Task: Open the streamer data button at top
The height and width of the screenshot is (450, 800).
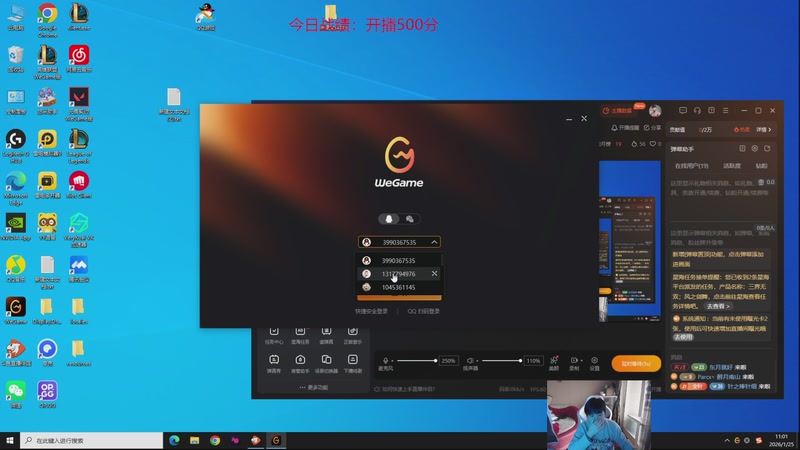Action: pos(618,111)
